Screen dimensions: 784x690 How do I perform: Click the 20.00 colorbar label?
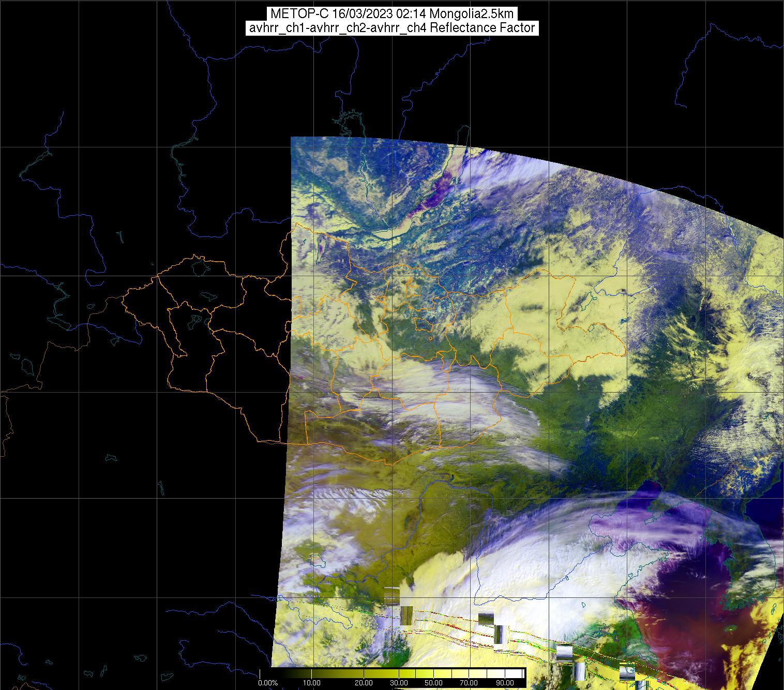(x=364, y=683)
